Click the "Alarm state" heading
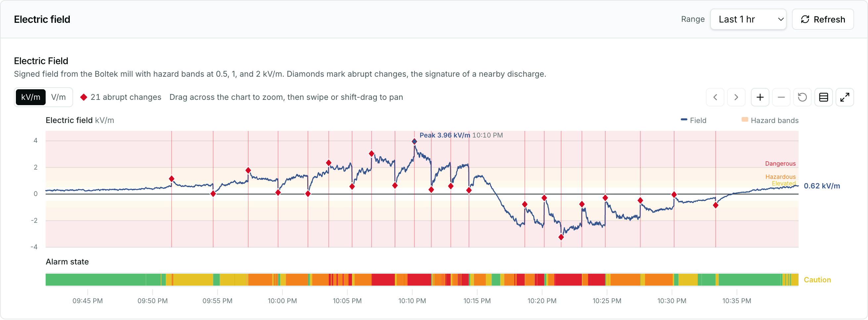 tap(67, 262)
